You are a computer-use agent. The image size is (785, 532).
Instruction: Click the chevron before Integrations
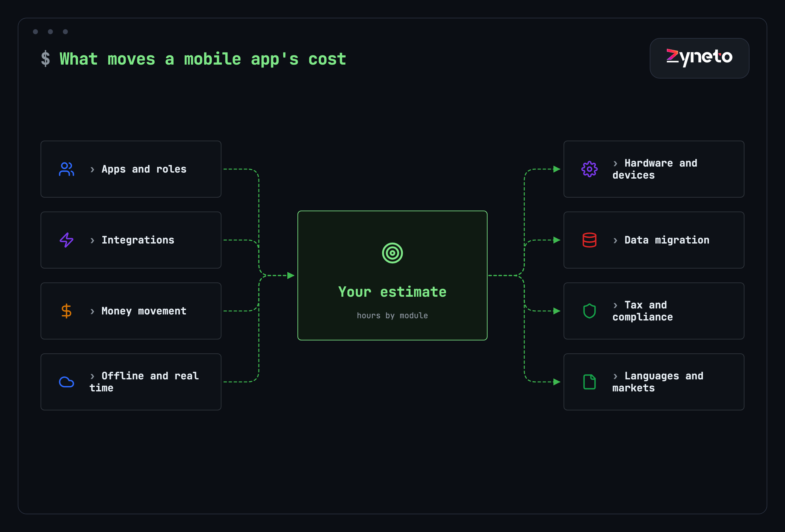click(92, 240)
